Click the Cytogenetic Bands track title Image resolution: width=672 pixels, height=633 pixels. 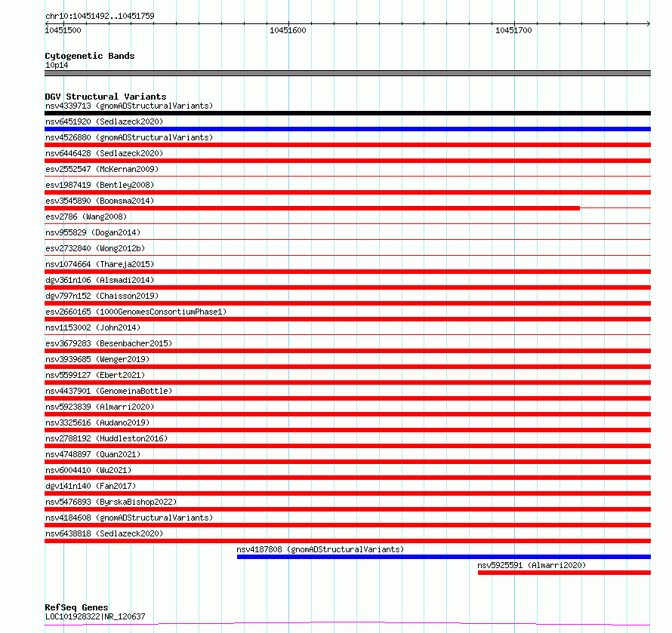coord(90,56)
